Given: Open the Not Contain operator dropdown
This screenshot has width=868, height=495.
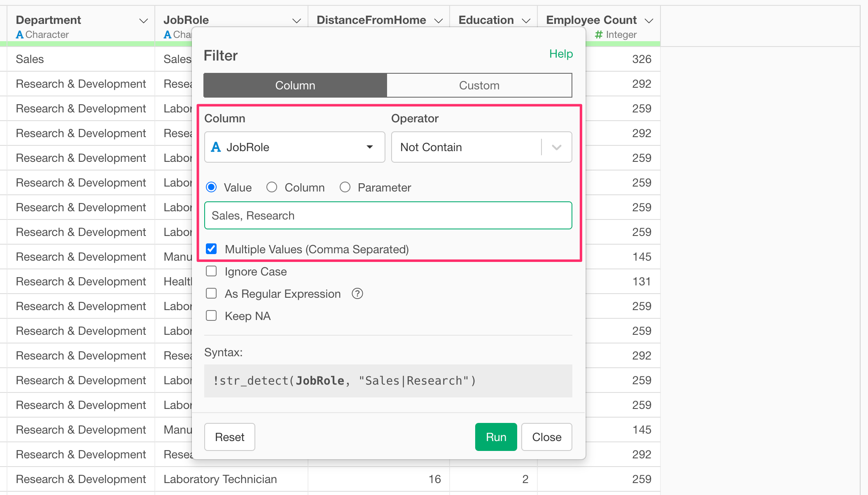Looking at the screenshot, I should point(556,147).
